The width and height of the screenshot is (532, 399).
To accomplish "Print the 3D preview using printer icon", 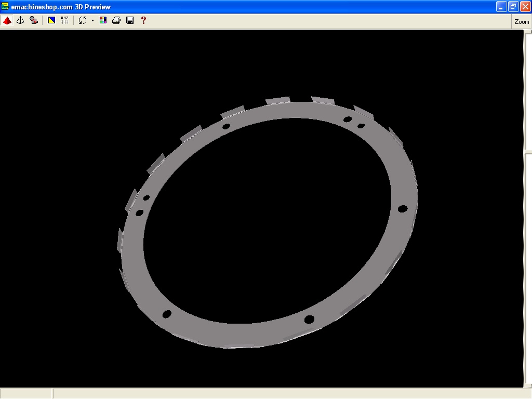I will [x=116, y=20].
